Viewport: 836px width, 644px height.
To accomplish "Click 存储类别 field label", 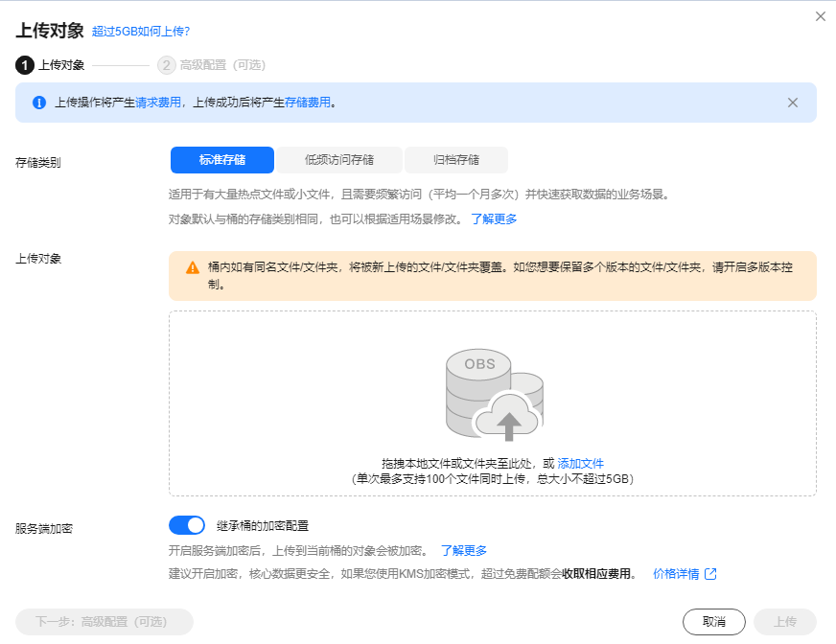I will click(x=37, y=163).
